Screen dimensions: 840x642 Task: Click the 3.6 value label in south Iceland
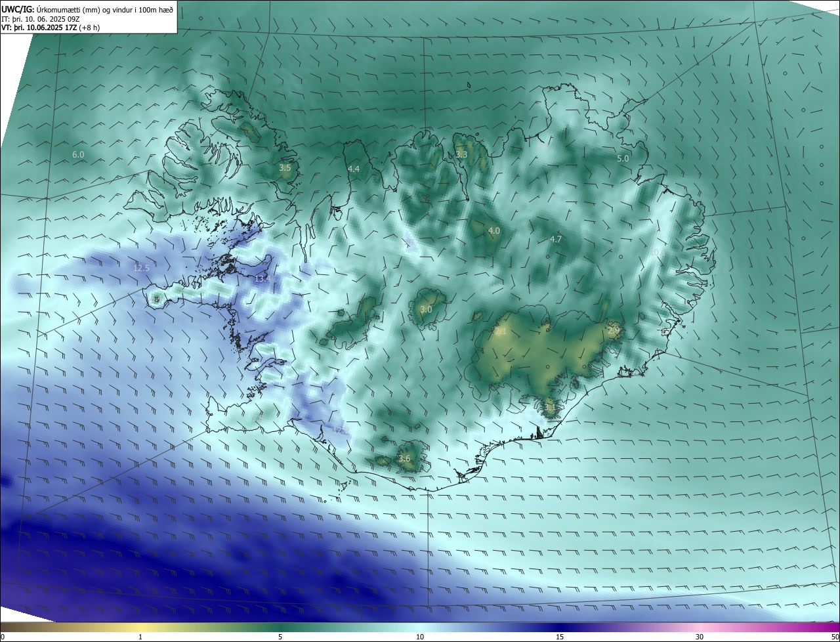pyautogui.click(x=404, y=459)
